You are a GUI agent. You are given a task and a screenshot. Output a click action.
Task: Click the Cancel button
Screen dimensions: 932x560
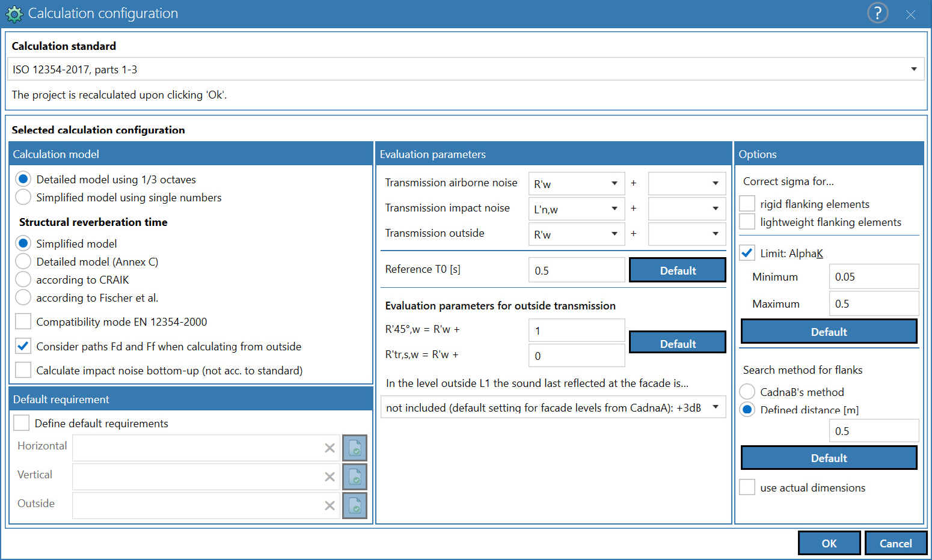coord(896,543)
